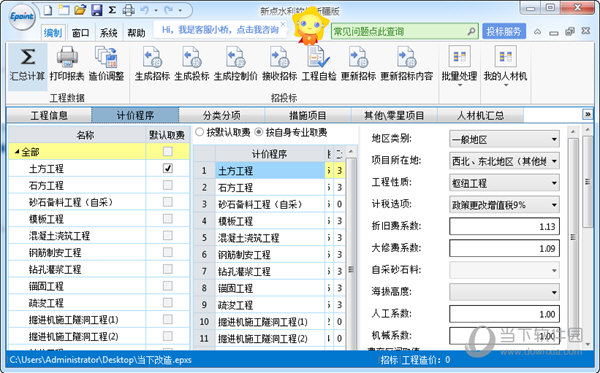The width and height of the screenshot is (600, 373).
Task: Click the 更新招标内容 icon
Action: pos(406,57)
